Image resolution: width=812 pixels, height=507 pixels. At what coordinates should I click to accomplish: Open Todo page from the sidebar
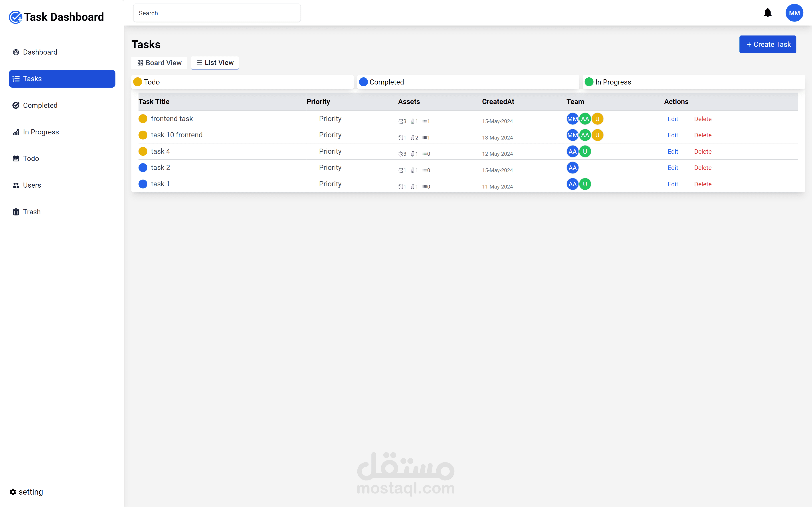pos(31,159)
